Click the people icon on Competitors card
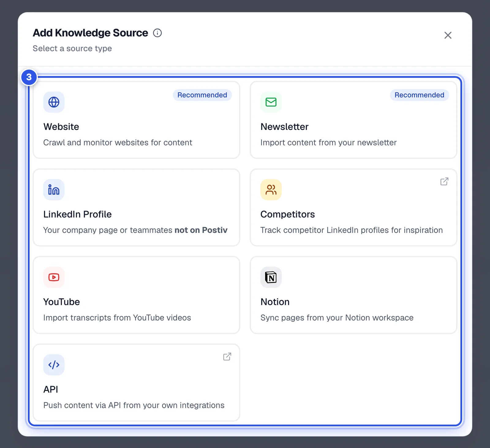490x448 pixels. coord(271,190)
